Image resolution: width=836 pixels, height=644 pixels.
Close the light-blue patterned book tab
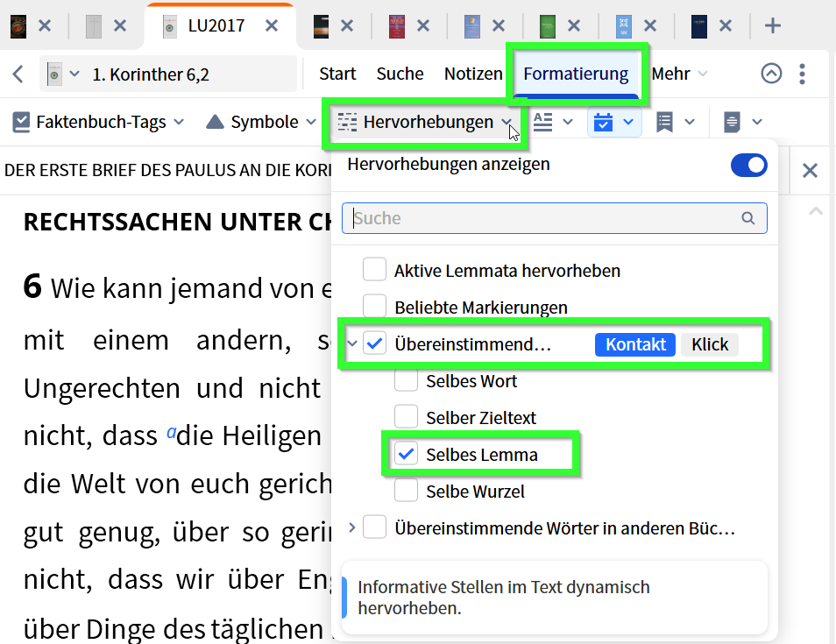pyautogui.click(x=650, y=25)
